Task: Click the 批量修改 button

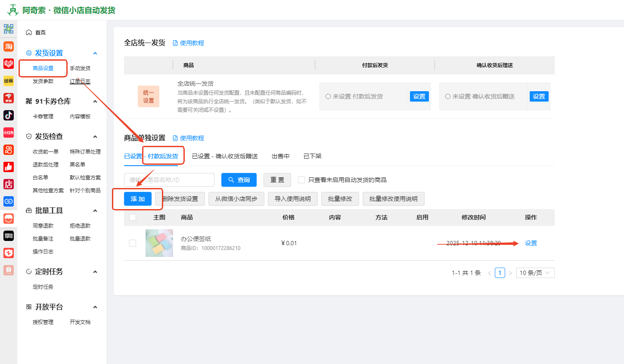Action: [x=340, y=199]
